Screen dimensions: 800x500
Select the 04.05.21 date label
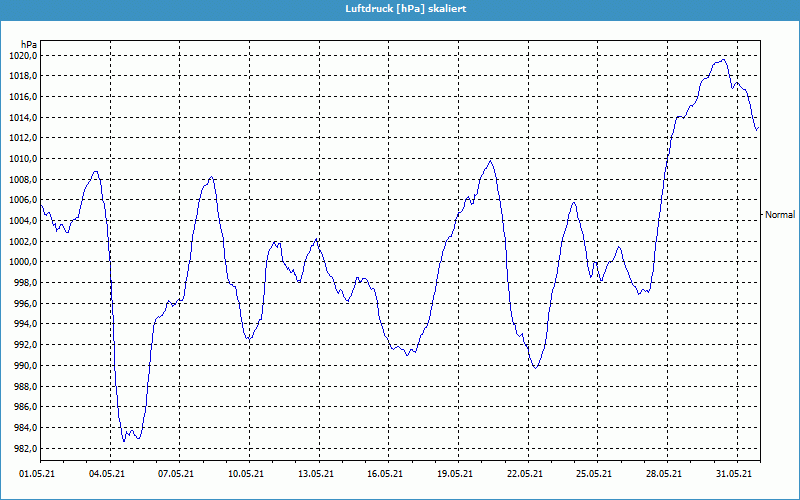tap(107, 474)
